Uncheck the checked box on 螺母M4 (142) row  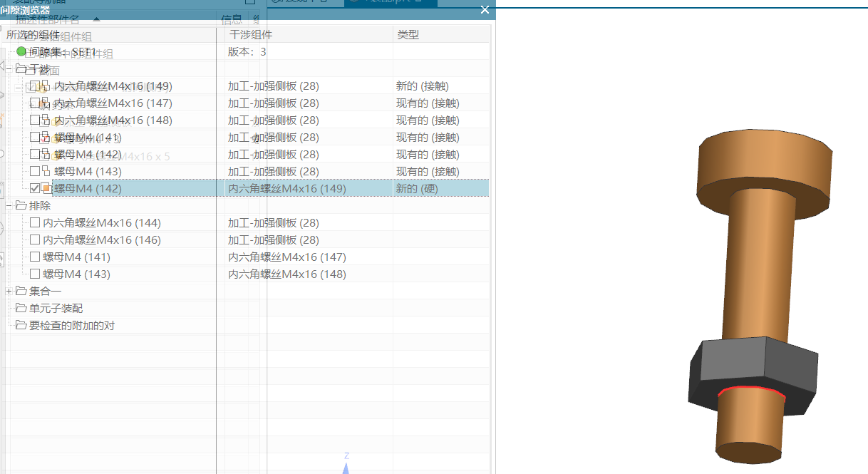coord(33,188)
